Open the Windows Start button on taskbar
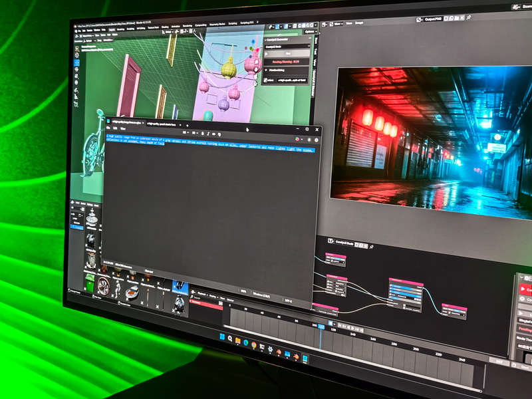The width and height of the screenshot is (532, 399). pos(222,336)
